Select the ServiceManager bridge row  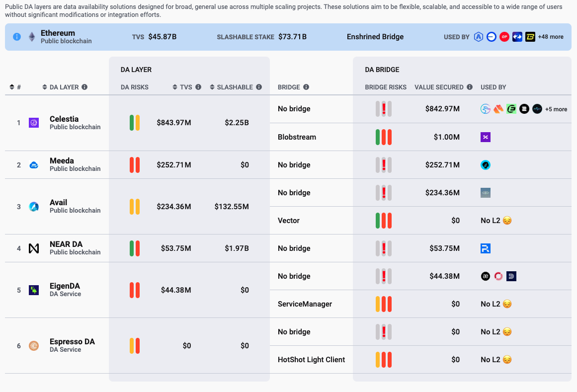click(420, 304)
